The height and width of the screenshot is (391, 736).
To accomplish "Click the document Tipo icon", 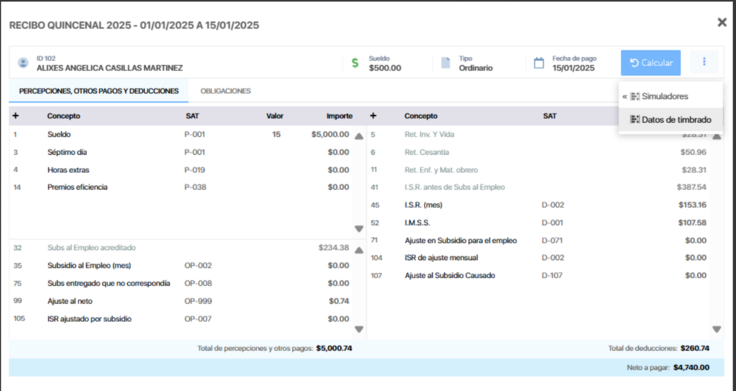I will (x=445, y=63).
